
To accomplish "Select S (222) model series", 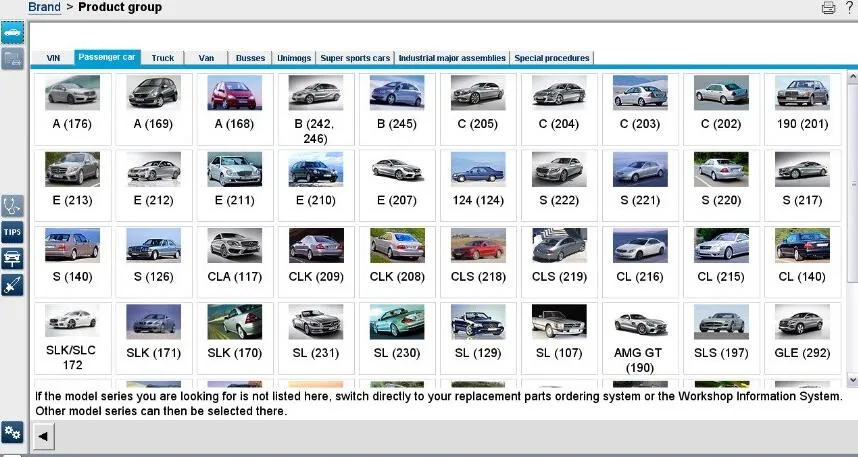I will (559, 186).
